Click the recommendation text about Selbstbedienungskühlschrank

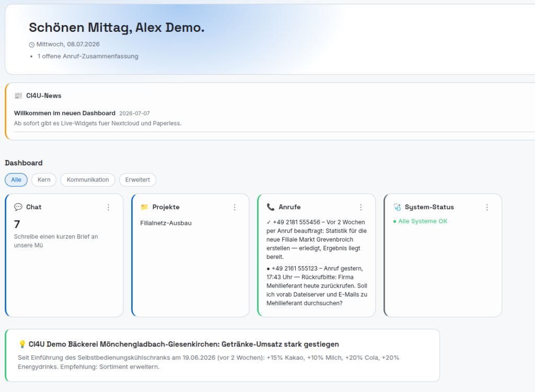(208, 362)
